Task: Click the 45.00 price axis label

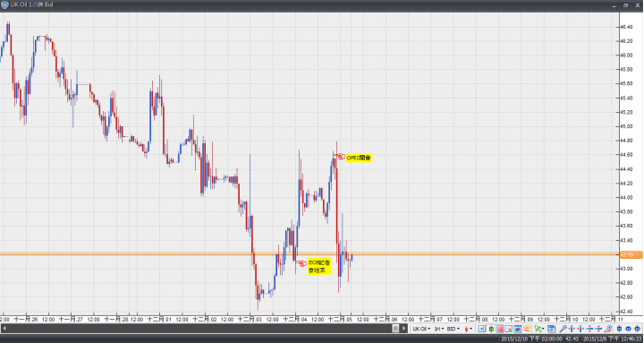Action: point(626,126)
